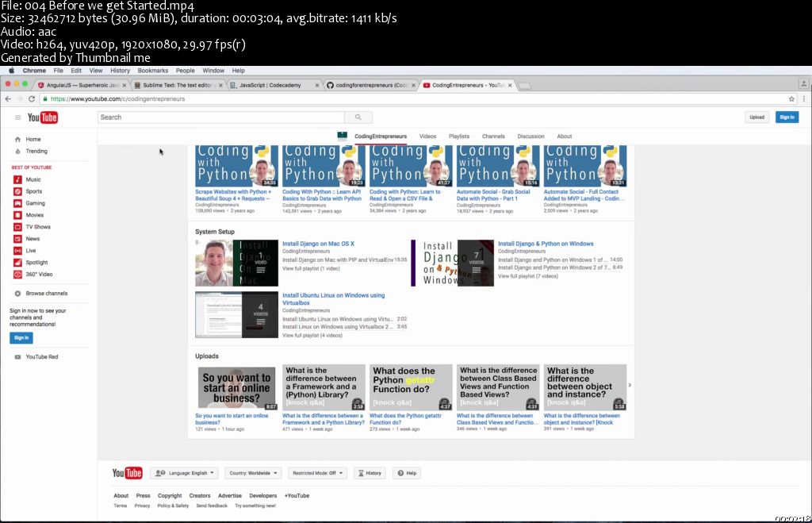812x523 pixels.
Task: Open the Scrape Websites with Python video link
Action: pyautogui.click(x=234, y=195)
